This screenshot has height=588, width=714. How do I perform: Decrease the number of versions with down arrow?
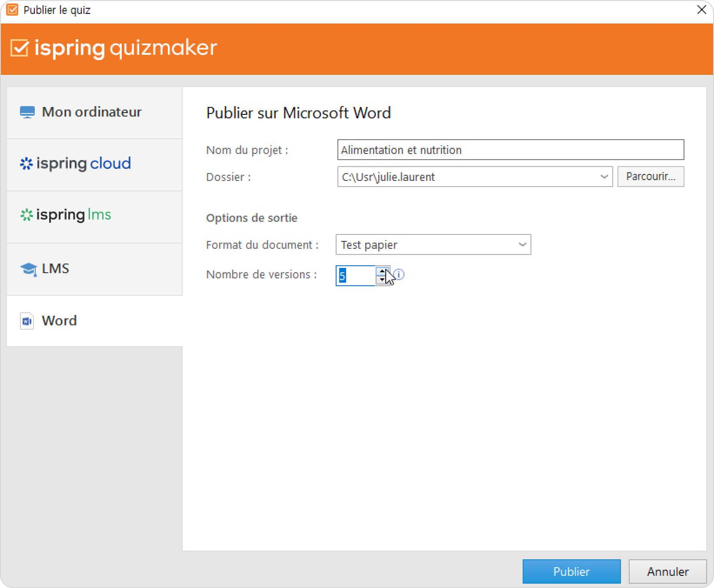click(x=382, y=280)
